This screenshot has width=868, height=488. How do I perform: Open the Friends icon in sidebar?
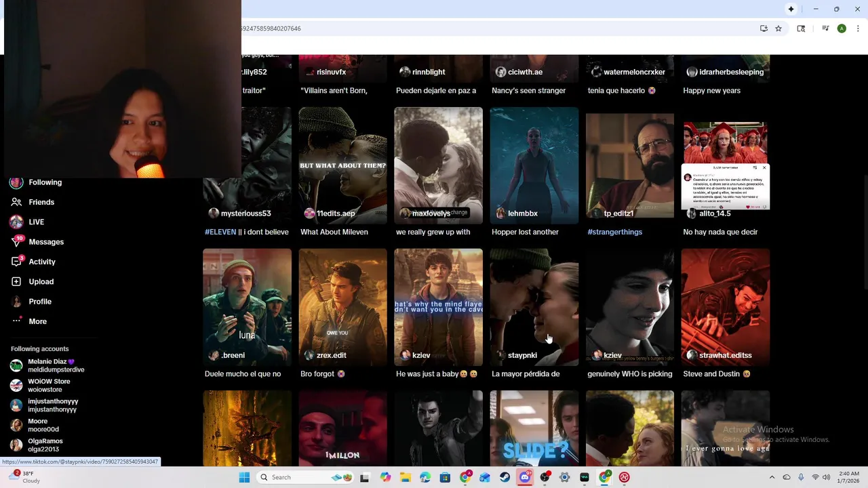[x=16, y=202]
